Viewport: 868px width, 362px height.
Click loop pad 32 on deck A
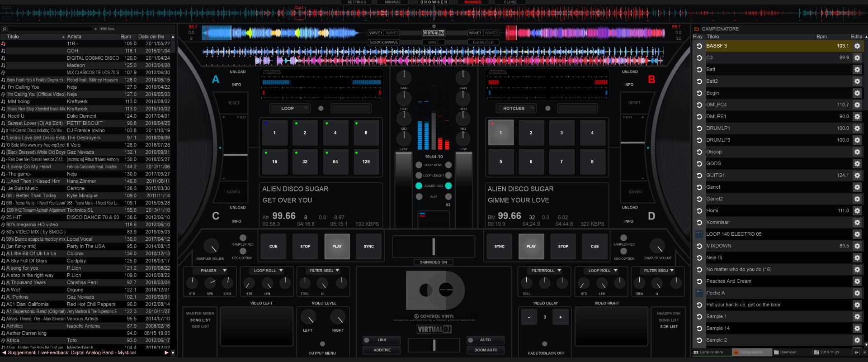pos(305,162)
